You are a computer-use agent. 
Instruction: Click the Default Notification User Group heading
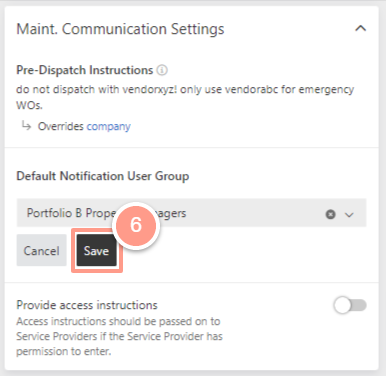pos(103,176)
